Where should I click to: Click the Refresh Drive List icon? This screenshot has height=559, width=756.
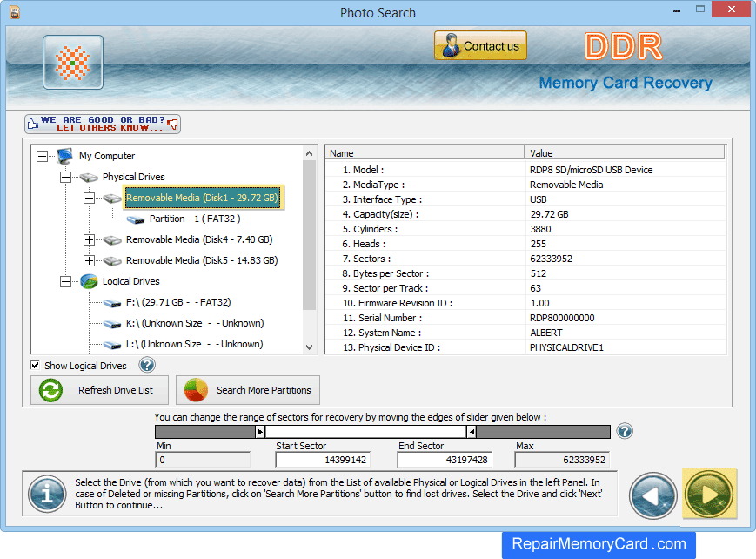50,389
